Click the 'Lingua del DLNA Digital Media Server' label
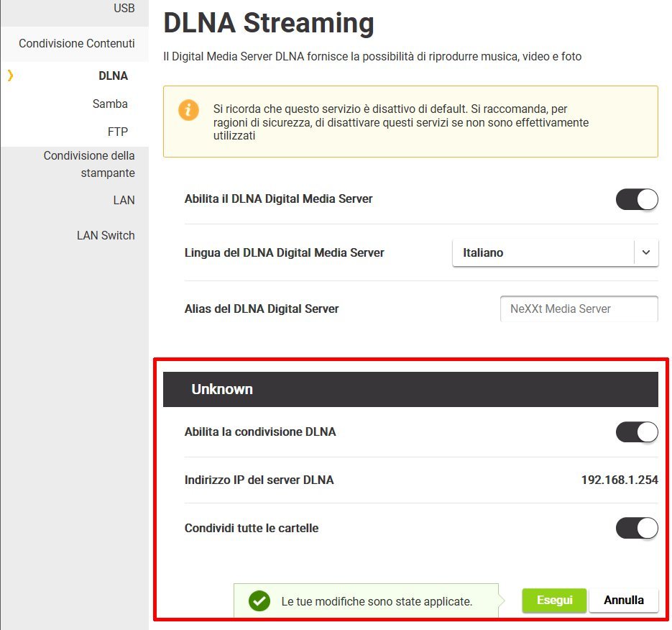Image resolution: width=672 pixels, height=630 pixels. (284, 252)
